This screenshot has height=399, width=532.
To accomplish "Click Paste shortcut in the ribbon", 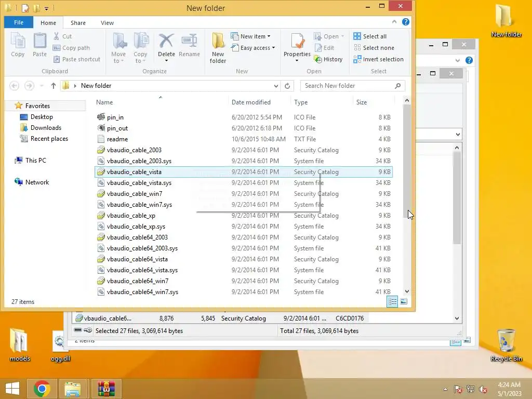I will pyautogui.click(x=77, y=59).
